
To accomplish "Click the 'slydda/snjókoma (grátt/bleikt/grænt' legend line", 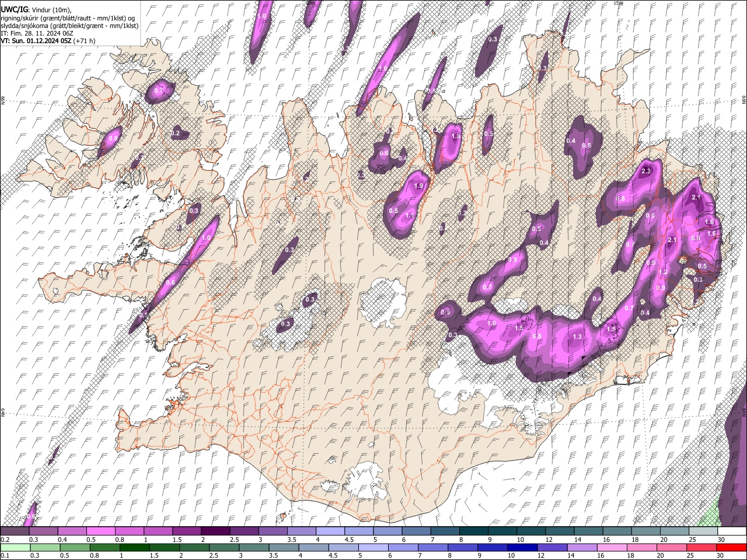I will point(70,26).
